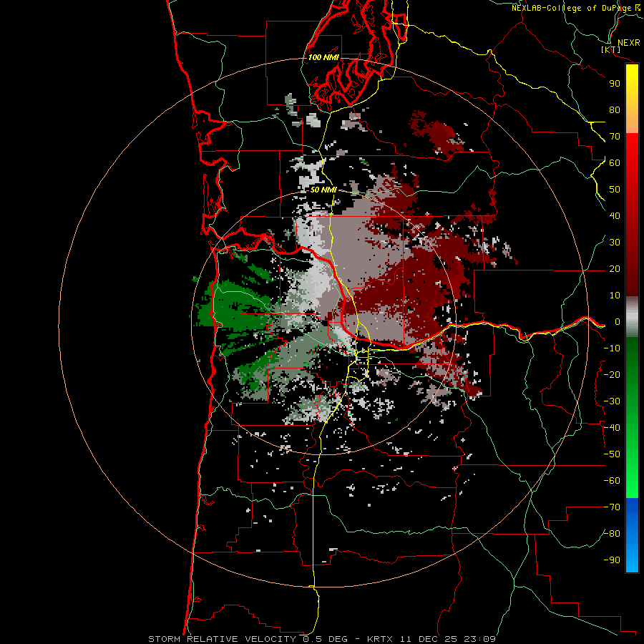Click the 80 value on velocity scale
644x644 pixels.
[615, 110]
